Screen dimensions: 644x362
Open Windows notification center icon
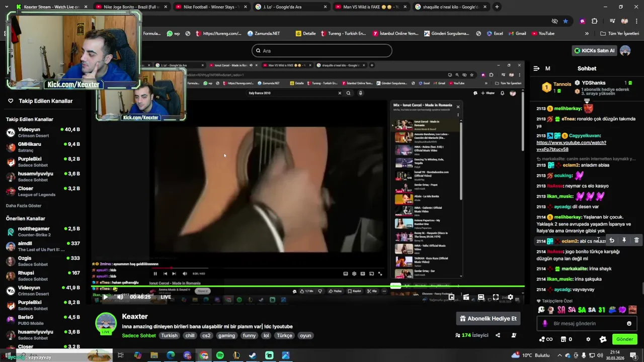point(633,355)
